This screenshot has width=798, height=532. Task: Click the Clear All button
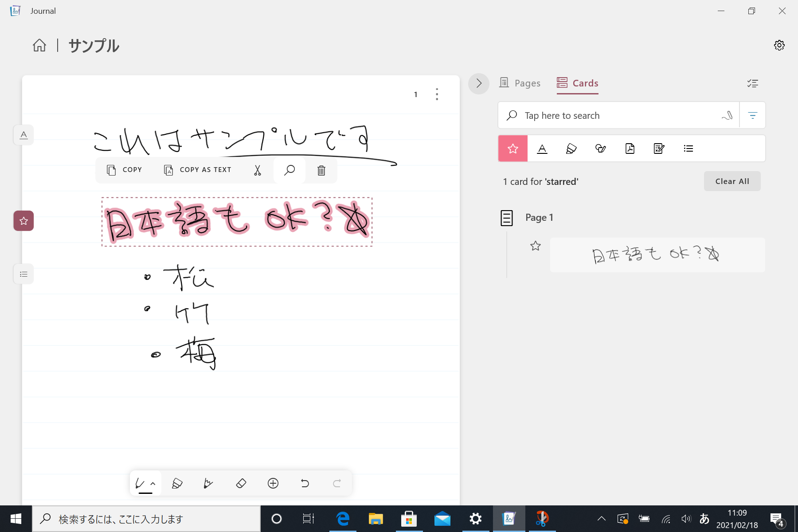click(731, 181)
